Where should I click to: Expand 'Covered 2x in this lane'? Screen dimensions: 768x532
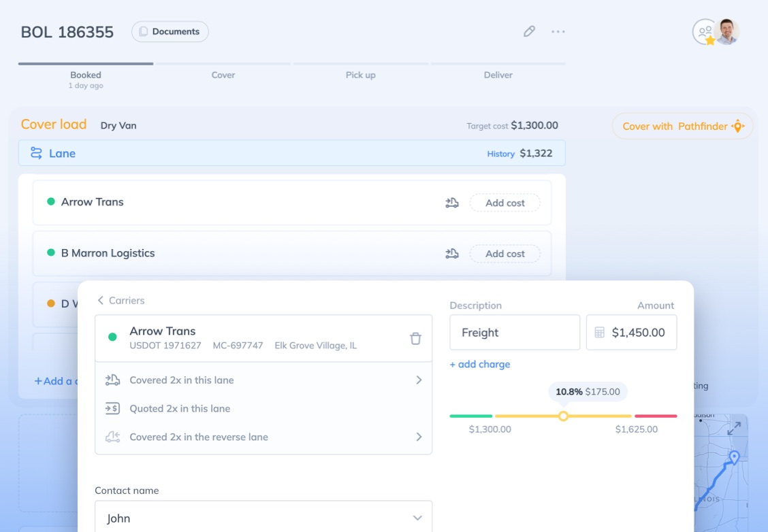(x=419, y=380)
